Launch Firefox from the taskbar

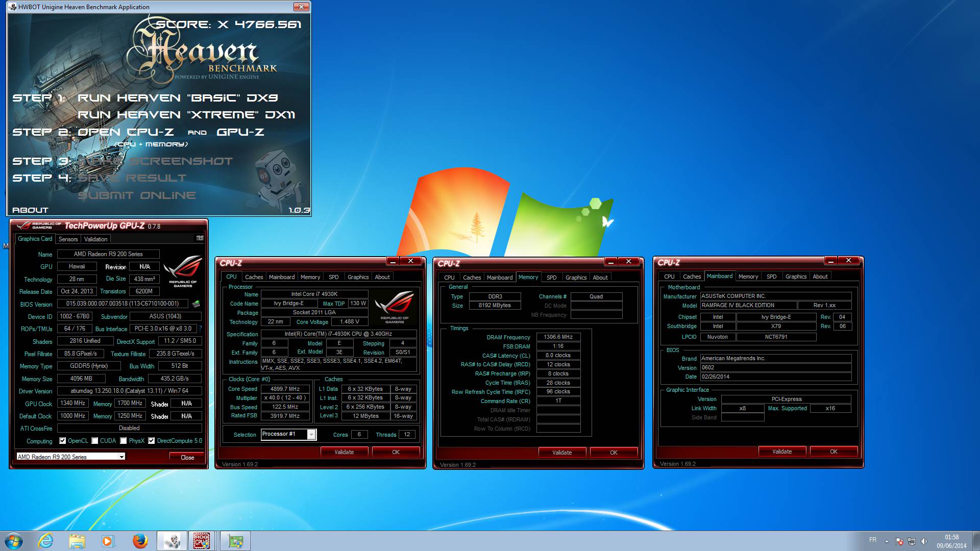139,541
